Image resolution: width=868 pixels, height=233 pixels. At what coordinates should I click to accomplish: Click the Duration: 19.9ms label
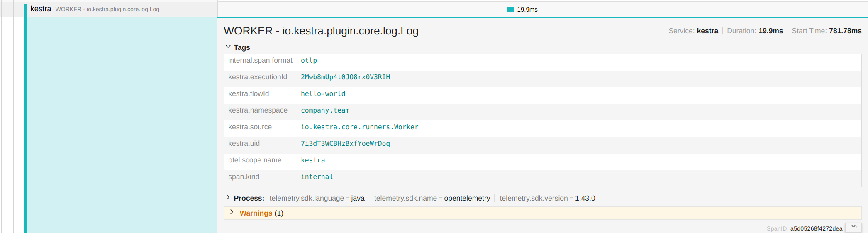pos(755,31)
